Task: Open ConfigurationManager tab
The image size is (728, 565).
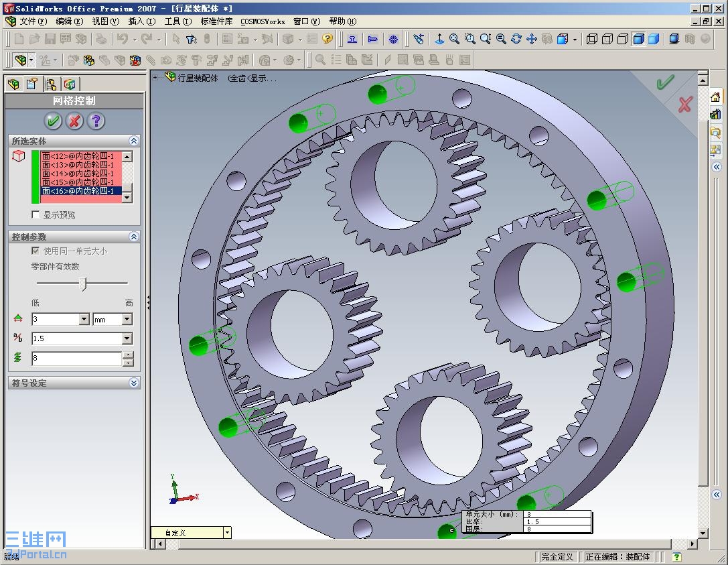Action: (x=51, y=84)
